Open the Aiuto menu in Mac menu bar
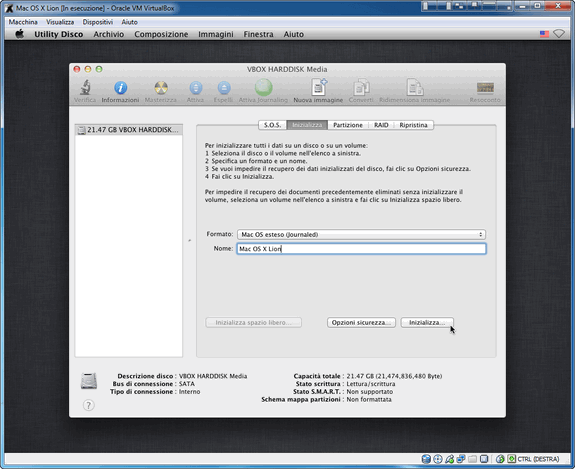575x469 pixels. click(x=293, y=34)
